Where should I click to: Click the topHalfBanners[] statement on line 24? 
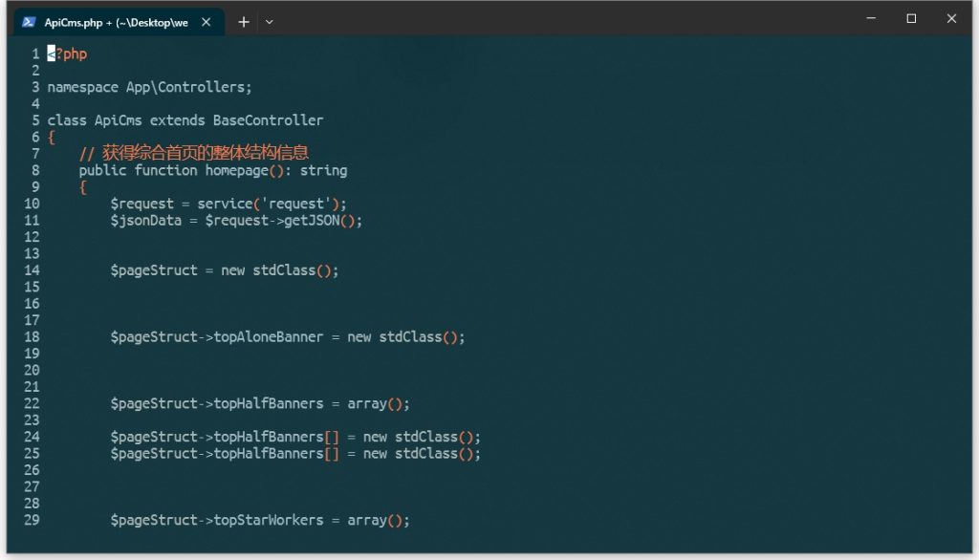[296, 437]
